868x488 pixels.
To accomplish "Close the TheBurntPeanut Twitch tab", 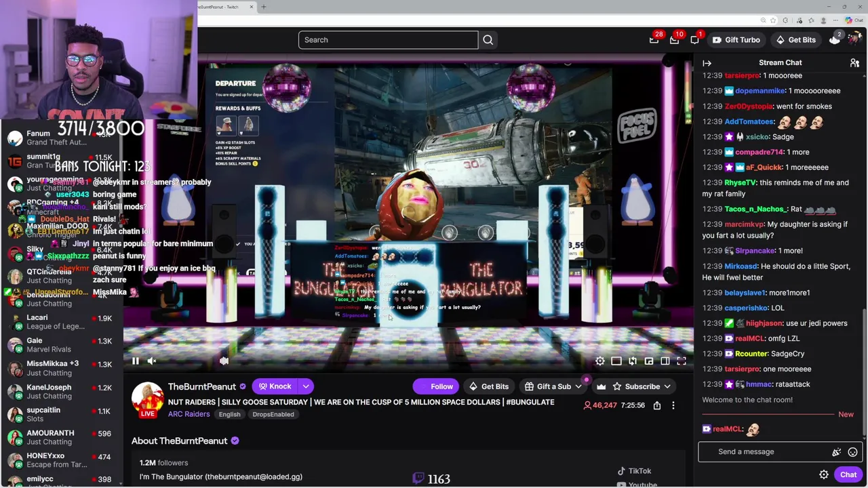I will click(251, 7).
